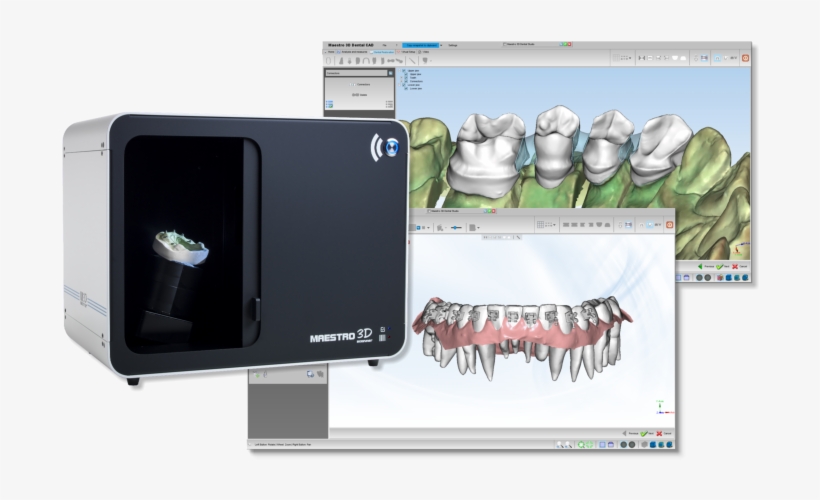Click the highlighted view icon in front toolbar
Screen dimensions: 820x500
[650, 225]
